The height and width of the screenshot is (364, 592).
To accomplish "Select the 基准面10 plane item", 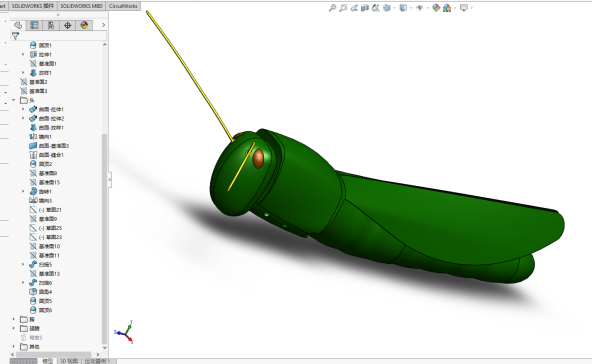I will click(x=45, y=246).
